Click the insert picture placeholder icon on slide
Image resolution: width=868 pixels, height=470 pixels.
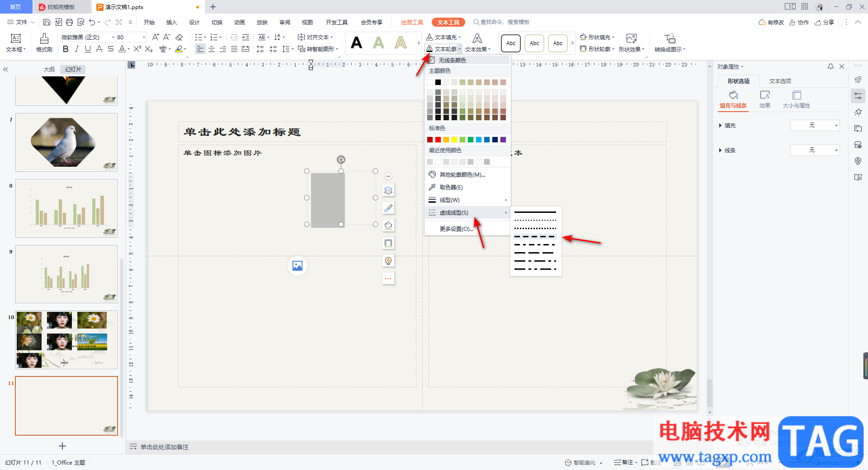tap(297, 266)
